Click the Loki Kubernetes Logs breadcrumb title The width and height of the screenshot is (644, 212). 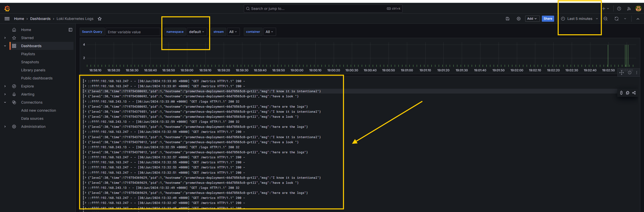pyautogui.click(x=75, y=19)
